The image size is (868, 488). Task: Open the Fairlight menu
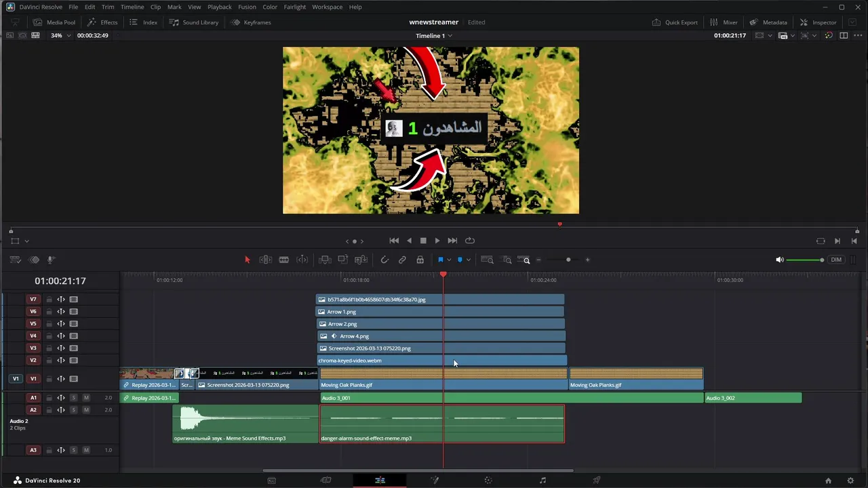tap(295, 7)
